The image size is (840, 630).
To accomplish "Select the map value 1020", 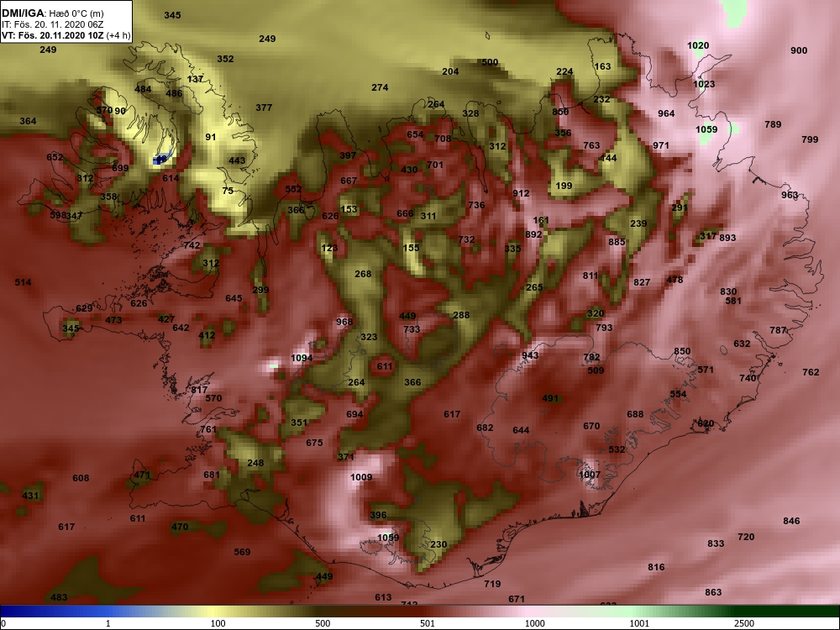I will coord(698,45).
